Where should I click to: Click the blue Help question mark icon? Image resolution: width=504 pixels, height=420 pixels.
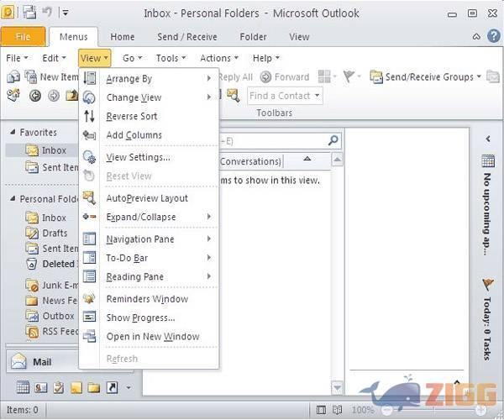[x=494, y=36]
